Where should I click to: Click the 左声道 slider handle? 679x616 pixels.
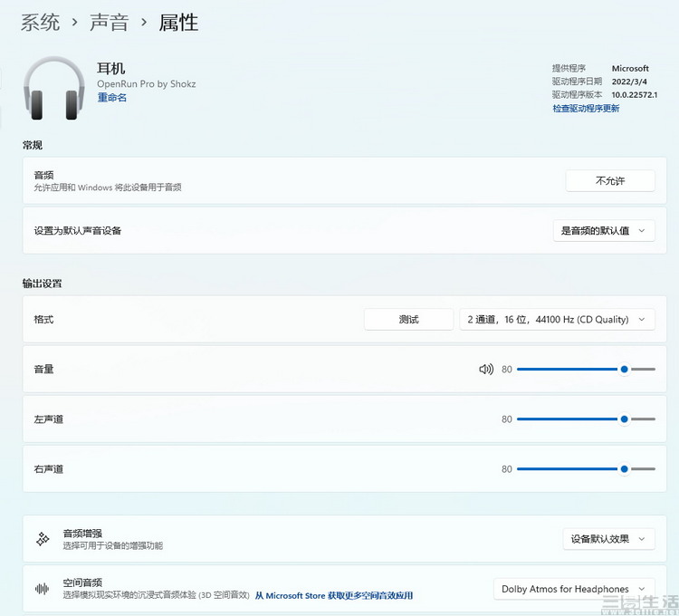click(x=624, y=419)
